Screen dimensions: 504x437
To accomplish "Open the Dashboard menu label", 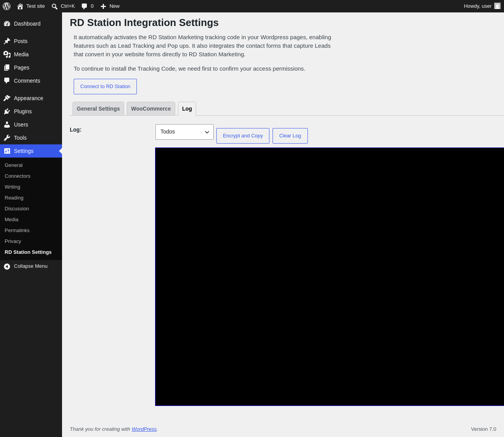I will point(27,24).
